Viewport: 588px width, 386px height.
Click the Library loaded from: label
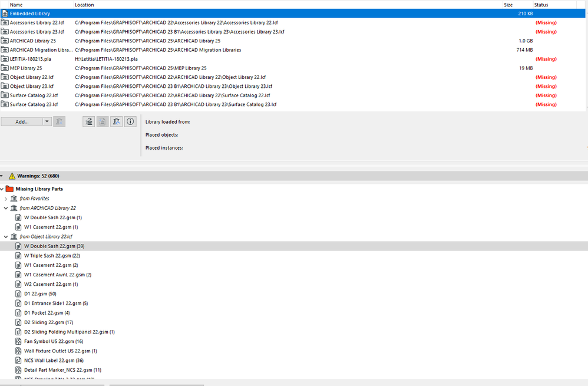tap(168, 122)
